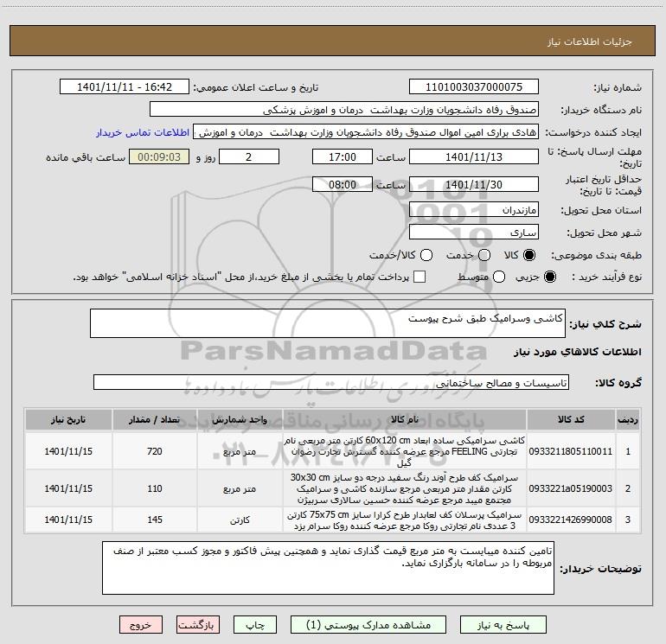The image size is (666, 644).
Task: Click the خروج exit button
Action: click(141, 625)
